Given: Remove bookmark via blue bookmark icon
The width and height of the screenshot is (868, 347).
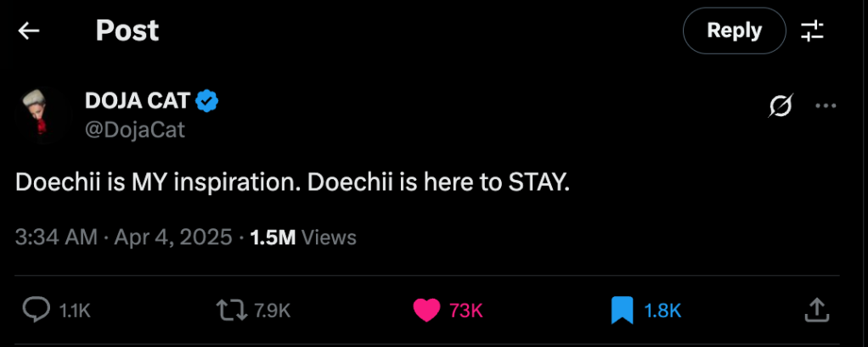Looking at the screenshot, I should point(623,311).
